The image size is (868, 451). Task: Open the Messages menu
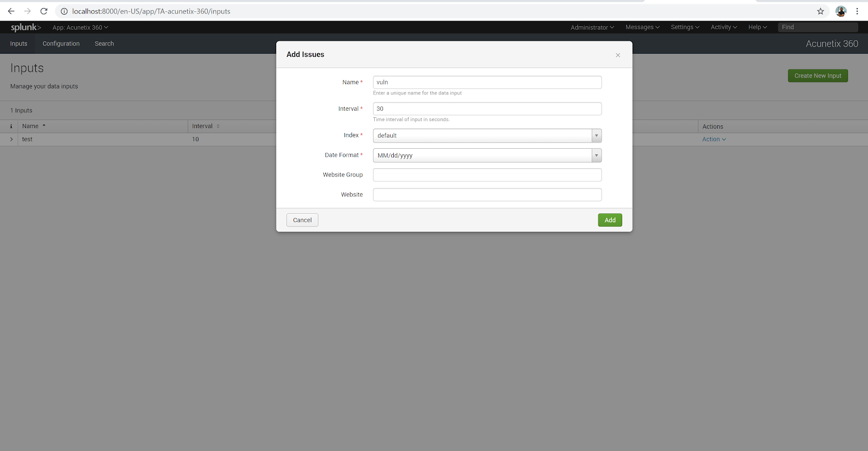642,27
